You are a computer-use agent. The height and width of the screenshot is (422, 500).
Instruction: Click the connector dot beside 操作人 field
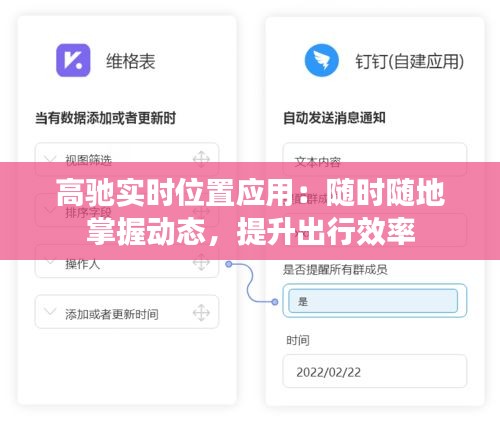(228, 264)
